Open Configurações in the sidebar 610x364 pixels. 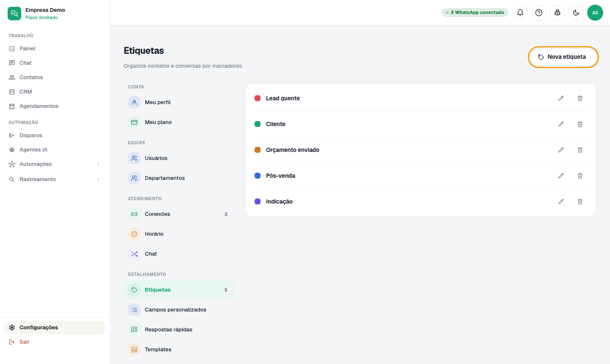point(55,328)
